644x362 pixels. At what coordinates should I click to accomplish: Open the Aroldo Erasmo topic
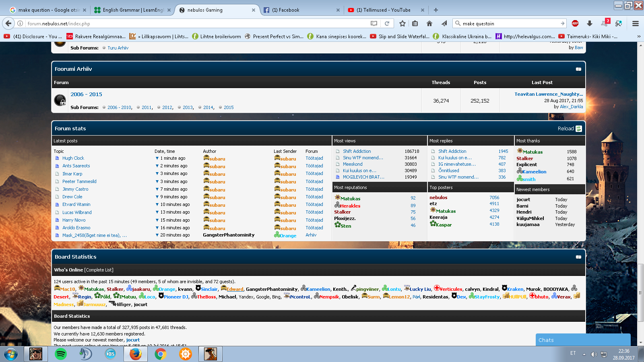pos(76,228)
